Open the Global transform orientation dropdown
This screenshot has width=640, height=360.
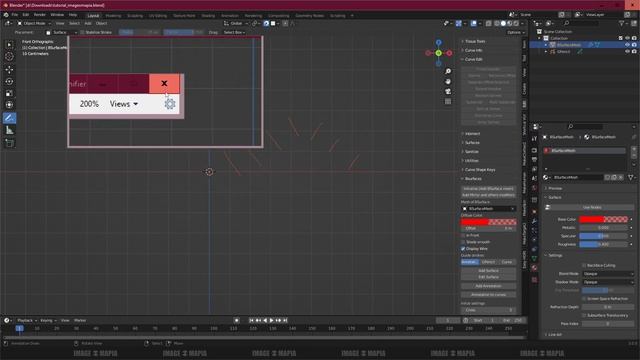coord(236,23)
